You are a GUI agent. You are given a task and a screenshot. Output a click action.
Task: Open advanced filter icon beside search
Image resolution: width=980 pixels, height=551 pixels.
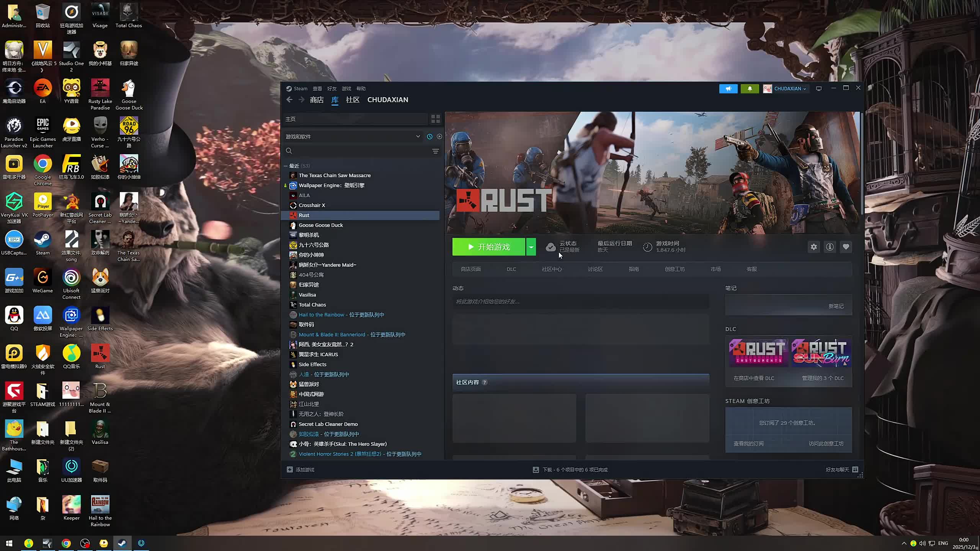point(435,151)
